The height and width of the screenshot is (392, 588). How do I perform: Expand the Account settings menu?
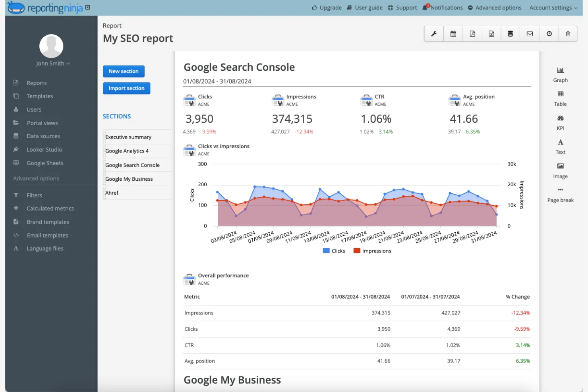(x=553, y=7)
